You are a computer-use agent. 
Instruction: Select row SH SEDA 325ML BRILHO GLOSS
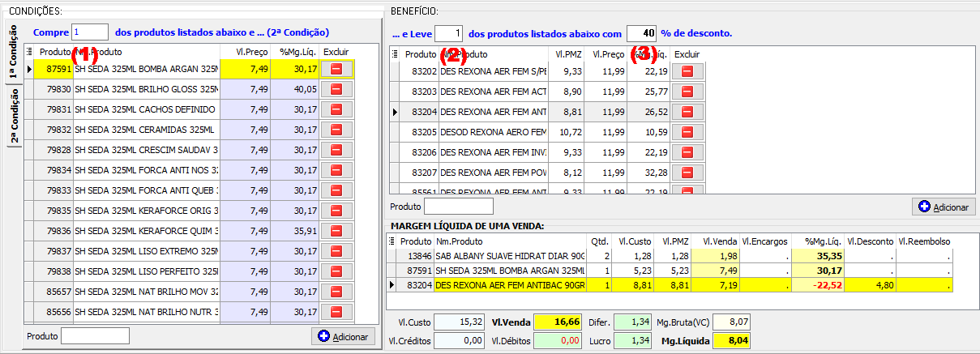point(188,89)
